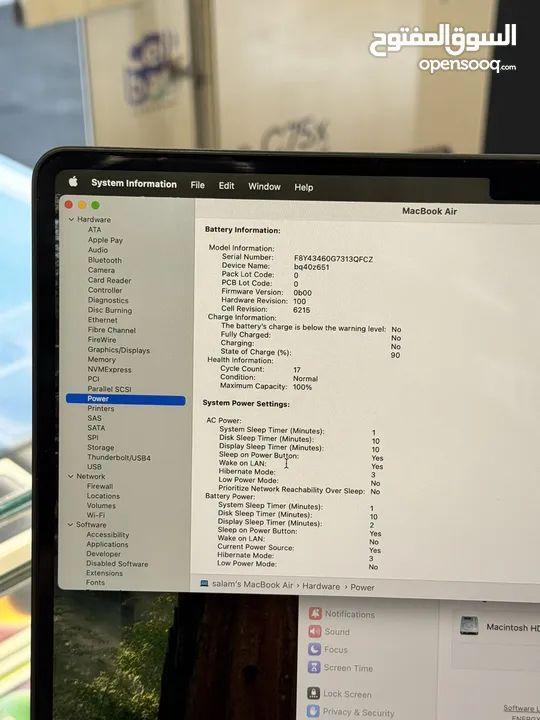Select Parallel SCSI in the sidebar
Screen dimensions: 540x720
click(109, 389)
